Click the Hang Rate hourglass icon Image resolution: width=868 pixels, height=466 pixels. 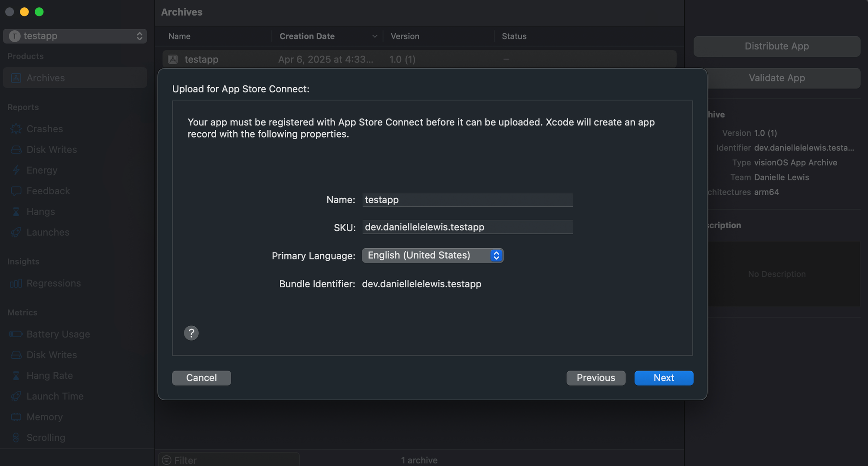[16, 375]
